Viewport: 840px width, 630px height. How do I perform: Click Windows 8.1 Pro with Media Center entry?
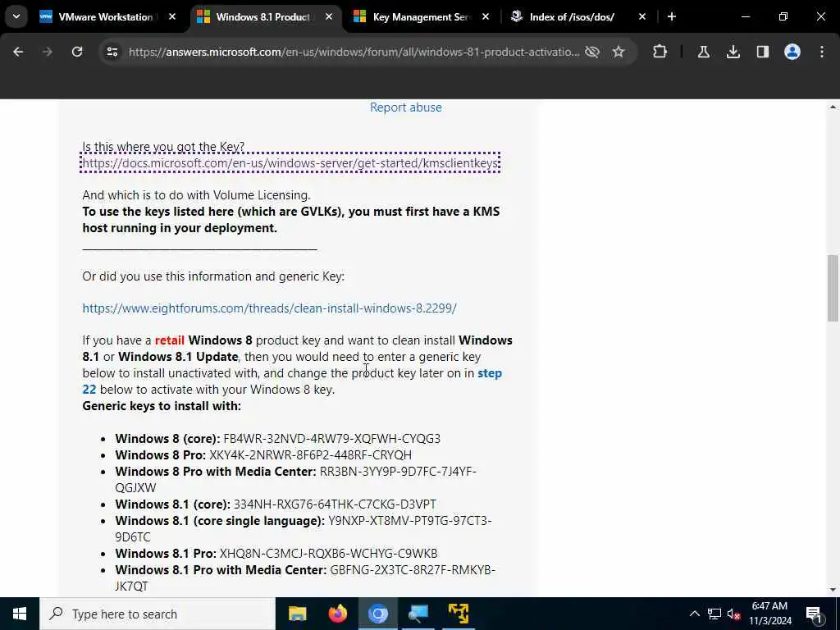305,577
